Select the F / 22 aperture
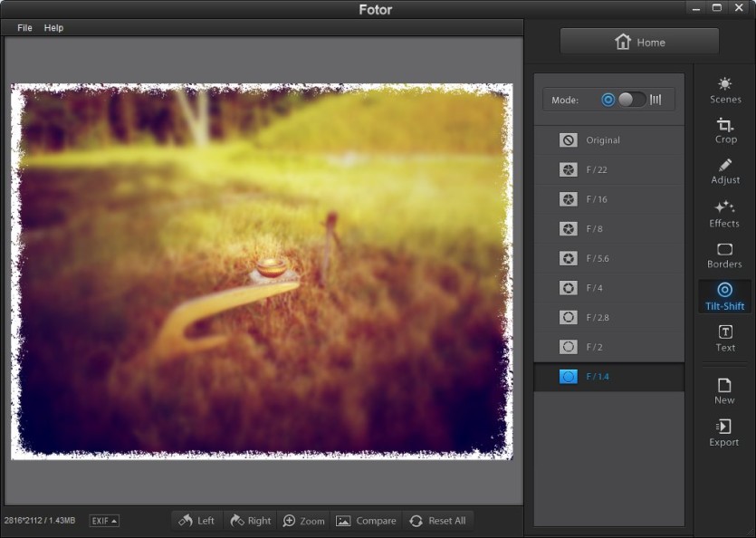The width and height of the screenshot is (756, 538). tap(609, 170)
